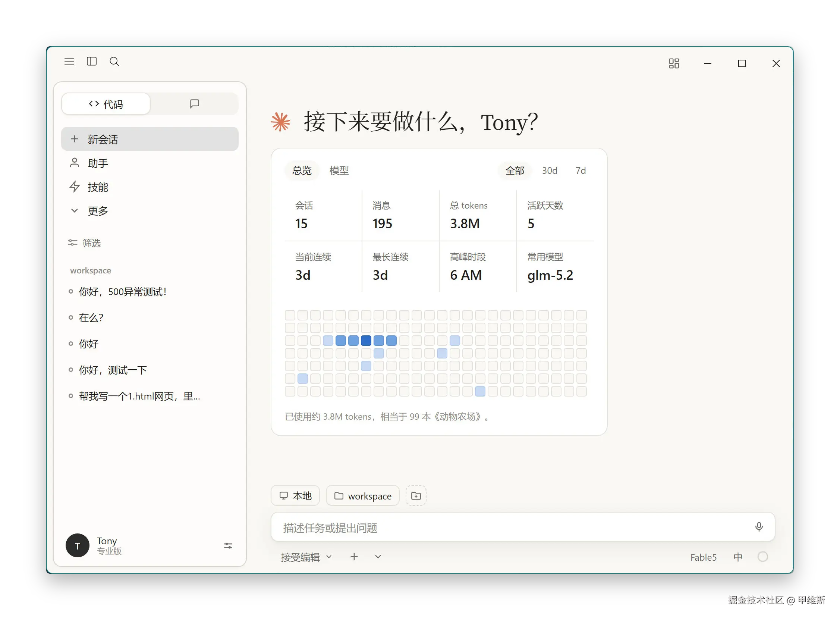
Task: Add a folder with the dashed folder icon
Action: (x=416, y=496)
